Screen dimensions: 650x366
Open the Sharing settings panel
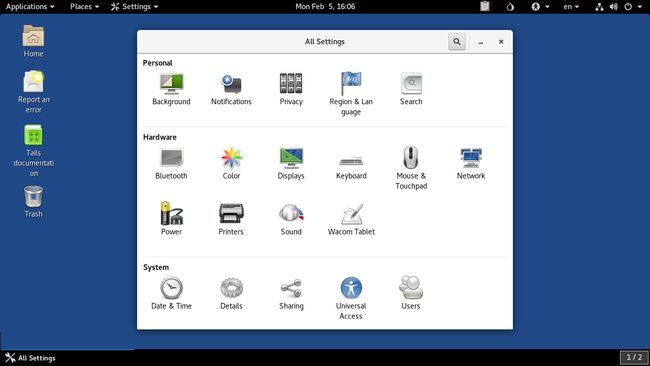291,293
